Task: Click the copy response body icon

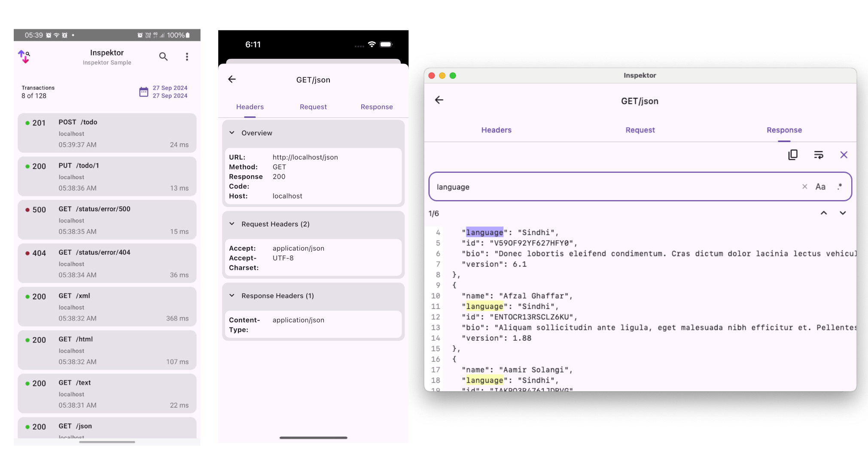Action: pos(793,155)
